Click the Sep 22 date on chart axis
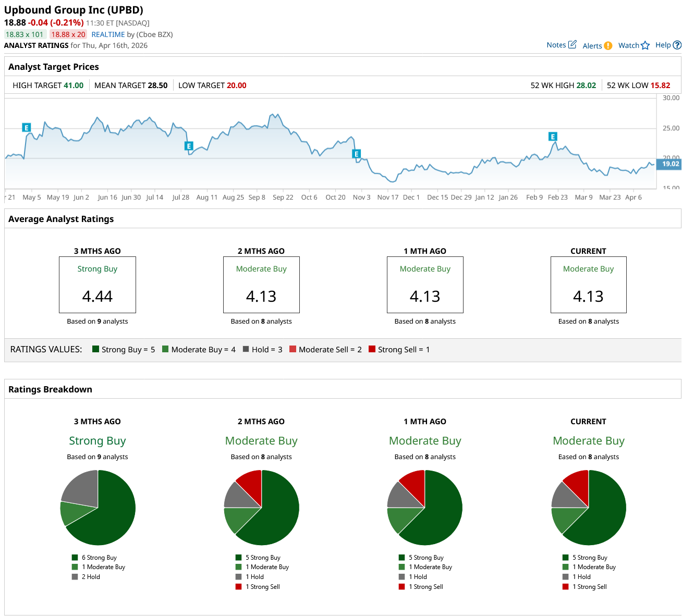 283,198
